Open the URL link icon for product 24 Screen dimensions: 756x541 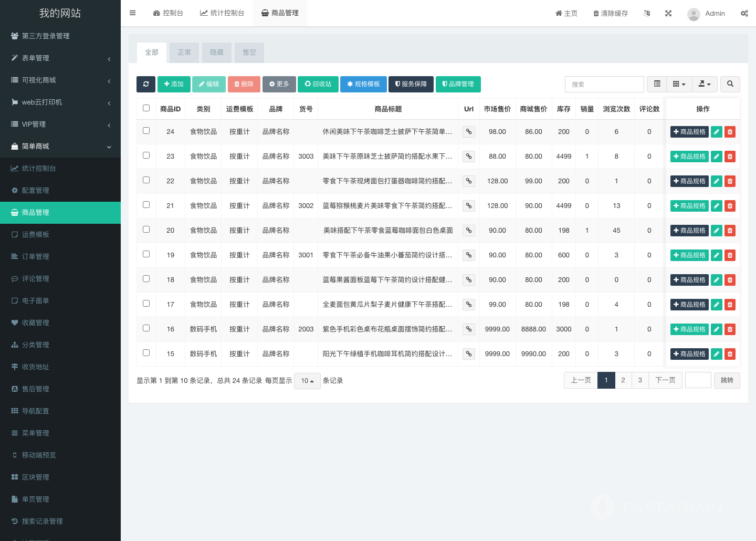click(x=469, y=132)
